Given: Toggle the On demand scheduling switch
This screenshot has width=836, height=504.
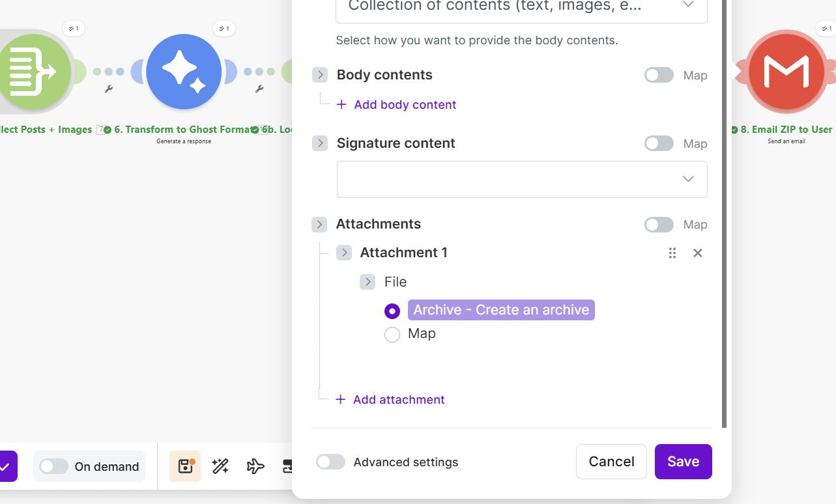Looking at the screenshot, I should tap(53, 466).
